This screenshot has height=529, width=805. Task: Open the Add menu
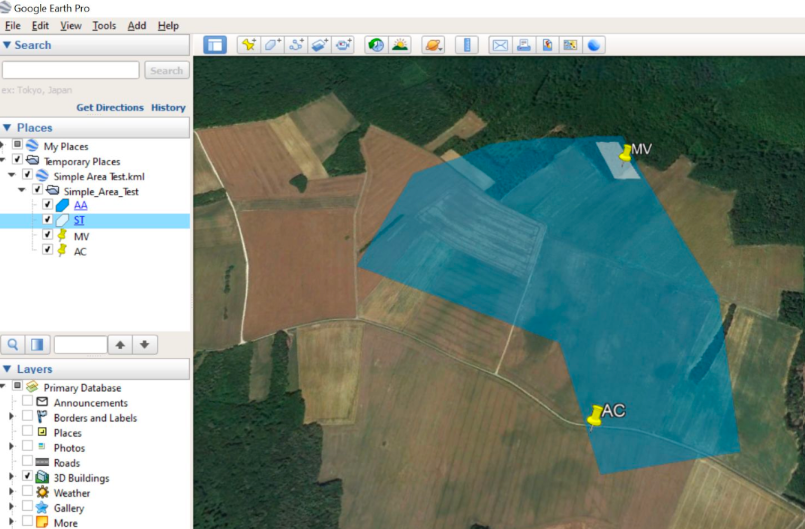pyautogui.click(x=137, y=26)
